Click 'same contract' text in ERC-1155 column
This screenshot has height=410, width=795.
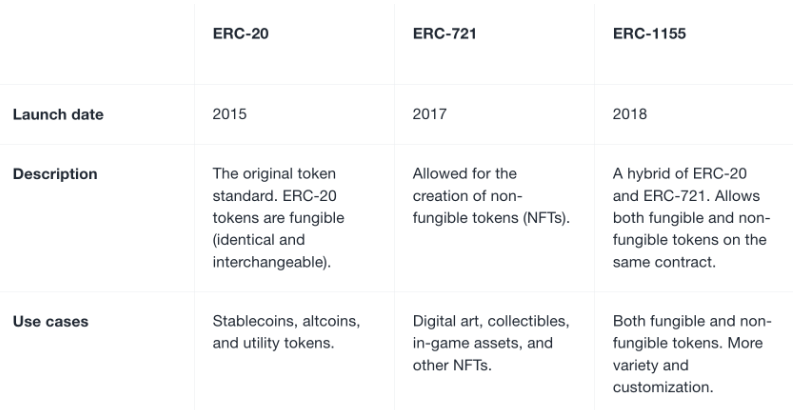[x=664, y=262]
